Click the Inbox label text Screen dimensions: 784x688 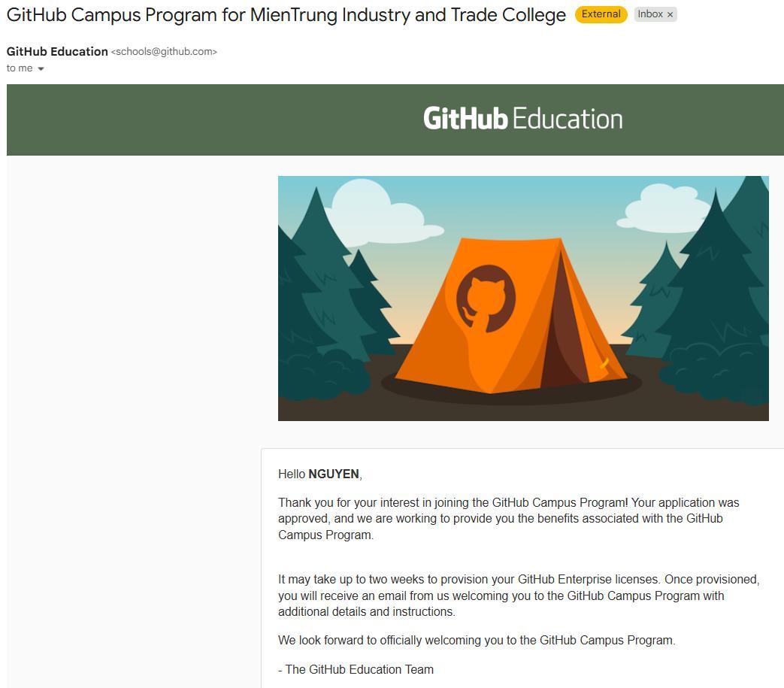(649, 14)
